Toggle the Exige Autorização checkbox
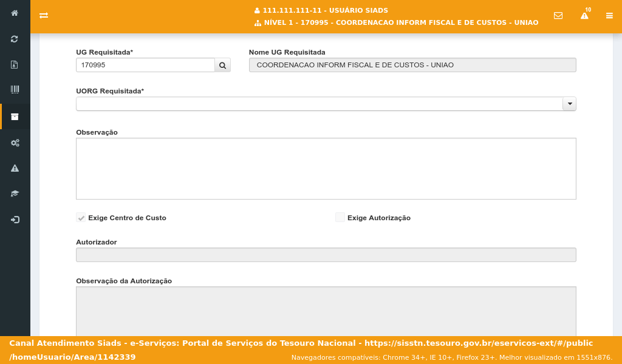Image resolution: width=622 pixels, height=364 pixels. coord(340,217)
